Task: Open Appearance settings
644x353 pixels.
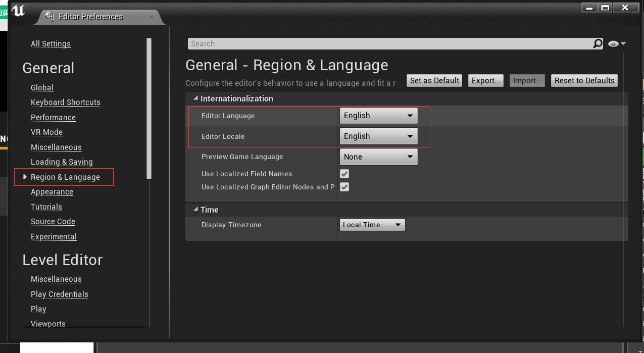Action: tap(52, 192)
